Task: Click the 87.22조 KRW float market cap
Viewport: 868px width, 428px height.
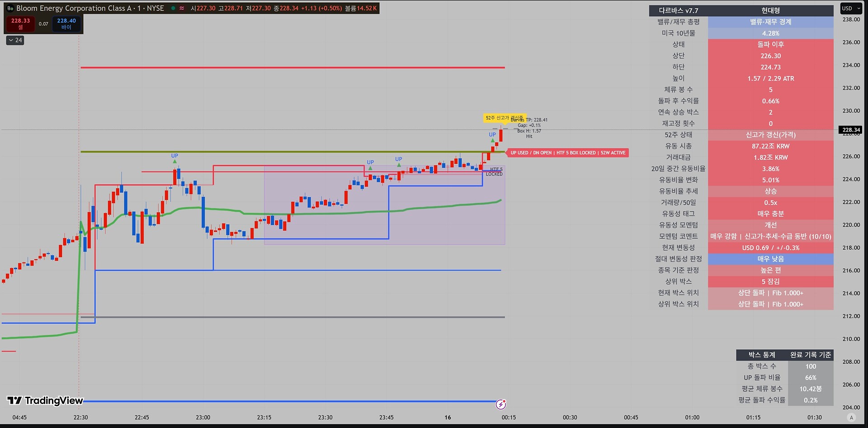Action: coord(770,146)
